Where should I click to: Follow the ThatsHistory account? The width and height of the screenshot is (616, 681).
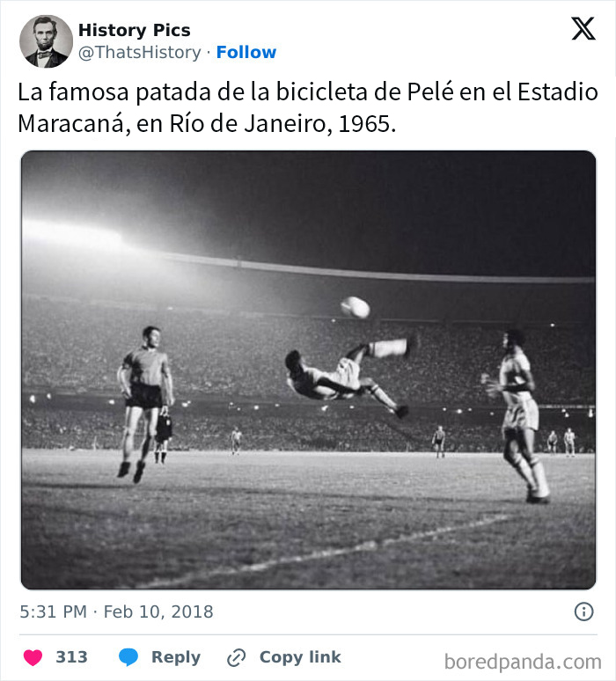pyautogui.click(x=246, y=53)
